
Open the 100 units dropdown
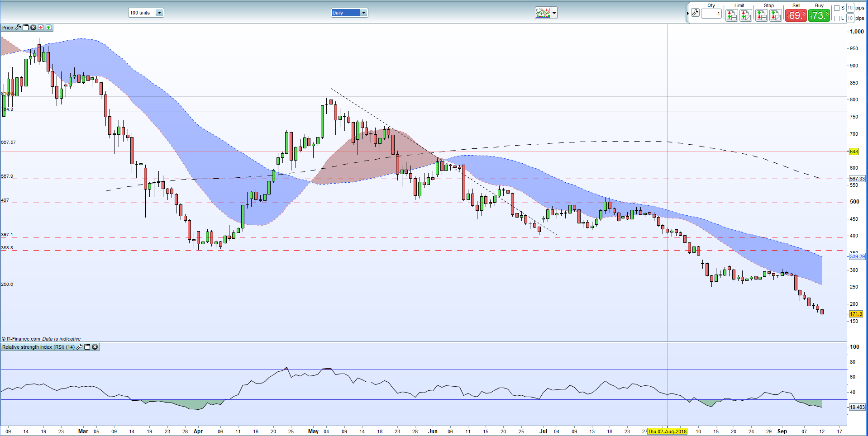146,13
